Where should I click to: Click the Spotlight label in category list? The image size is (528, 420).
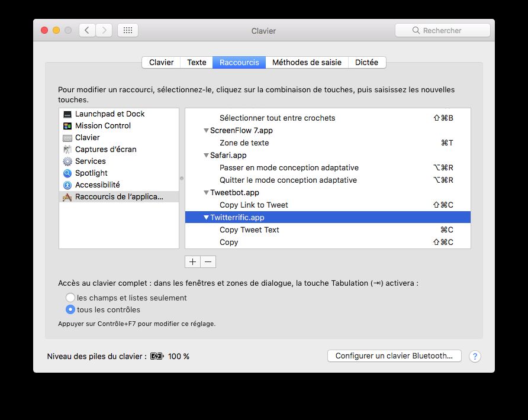pyautogui.click(x=91, y=173)
